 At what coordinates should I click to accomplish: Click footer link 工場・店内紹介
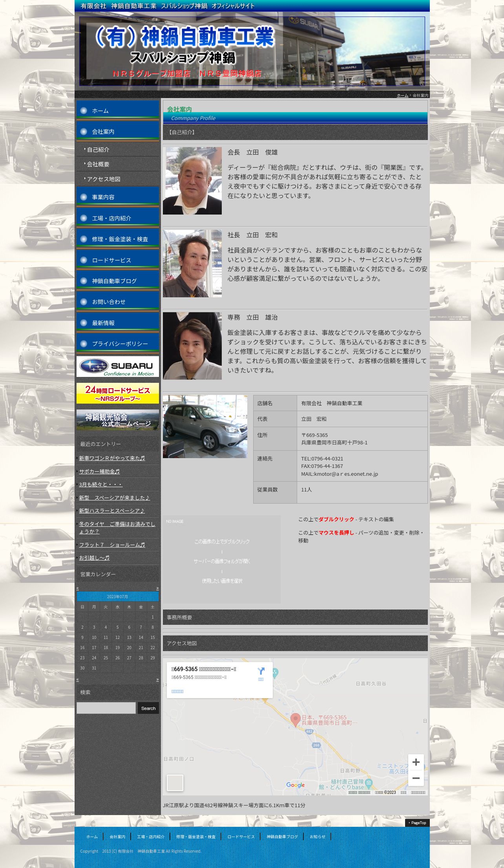click(151, 837)
